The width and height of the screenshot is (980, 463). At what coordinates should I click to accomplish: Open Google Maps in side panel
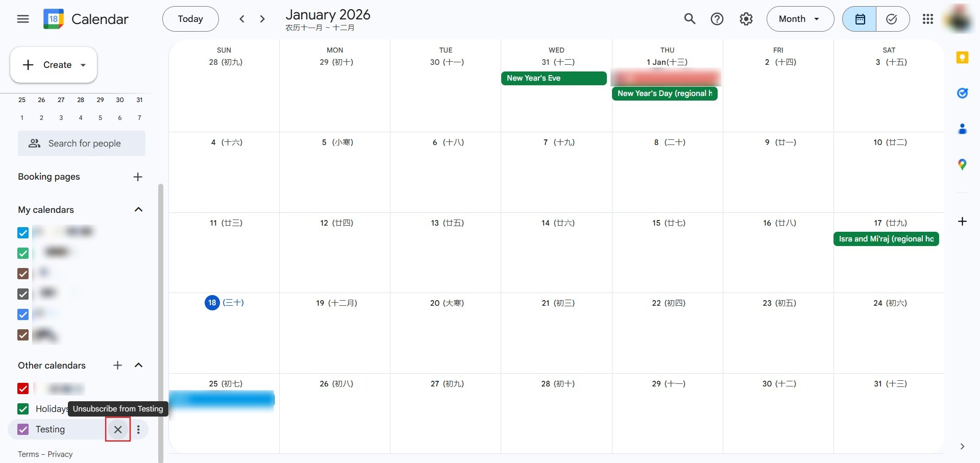(962, 164)
